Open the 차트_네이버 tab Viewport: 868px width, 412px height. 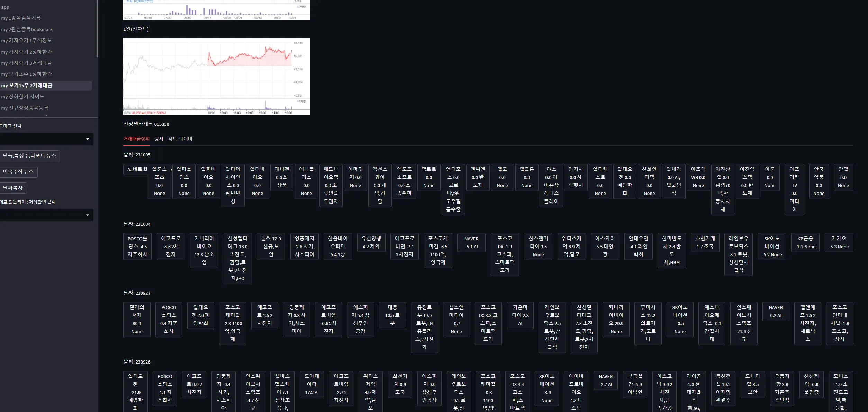coord(180,139)
